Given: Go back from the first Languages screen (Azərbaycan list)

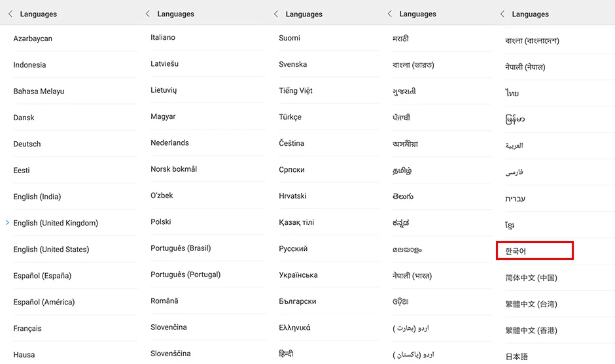Looking at the screenshot, I should point(10,14).
